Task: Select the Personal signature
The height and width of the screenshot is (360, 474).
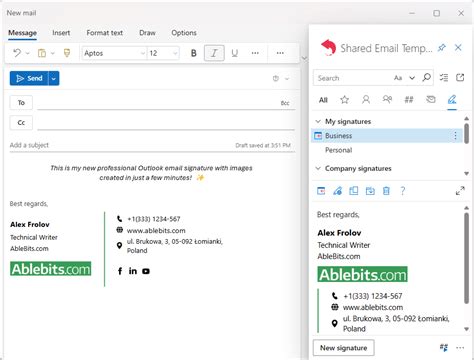Action: (338, 150)
